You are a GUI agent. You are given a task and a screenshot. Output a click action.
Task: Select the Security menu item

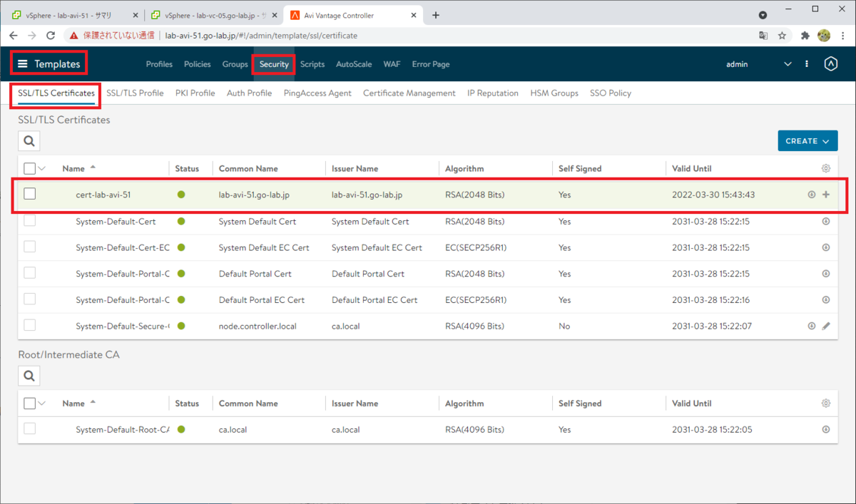coord(274,64)
